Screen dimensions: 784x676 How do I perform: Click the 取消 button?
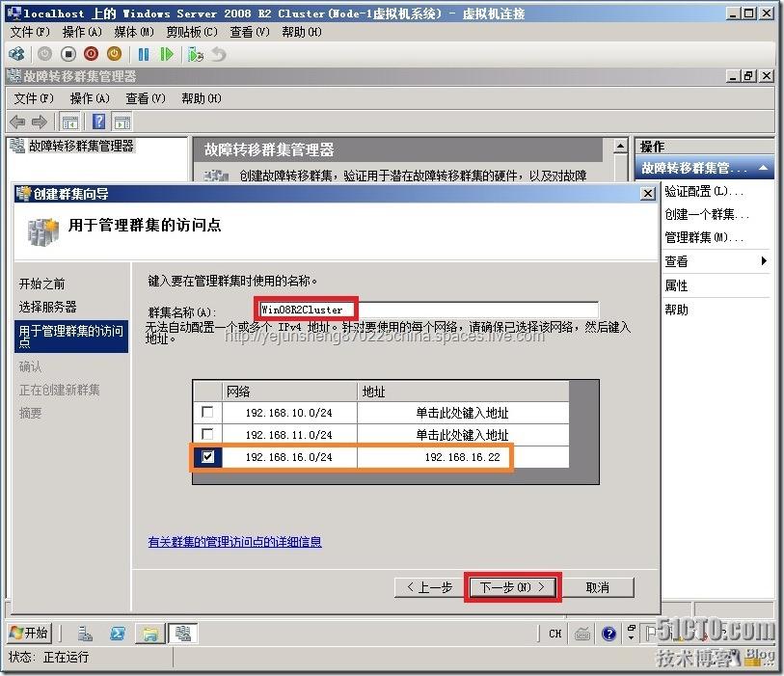point(598,587)
